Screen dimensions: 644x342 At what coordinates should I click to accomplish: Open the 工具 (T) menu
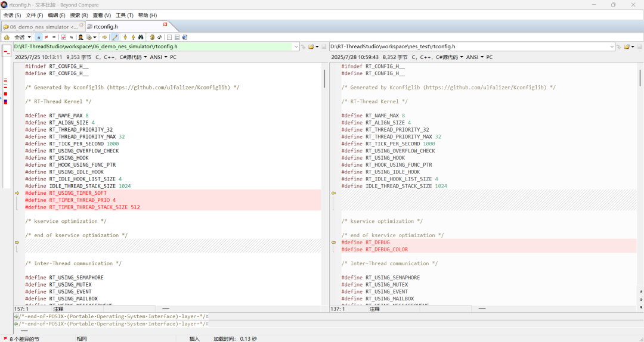[x=125, y=15]
